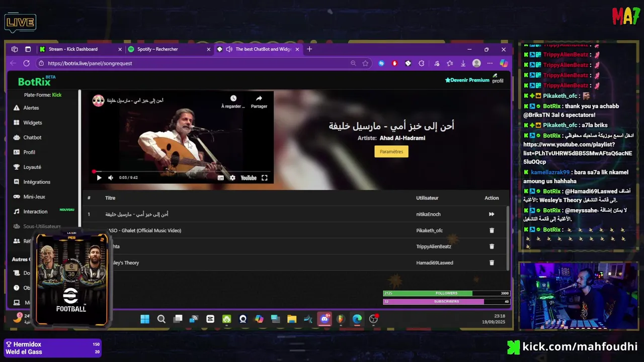This screenshot has height=362, width=644.
Task: Bookmark page with star icon
Action: [x=365, y=63]
